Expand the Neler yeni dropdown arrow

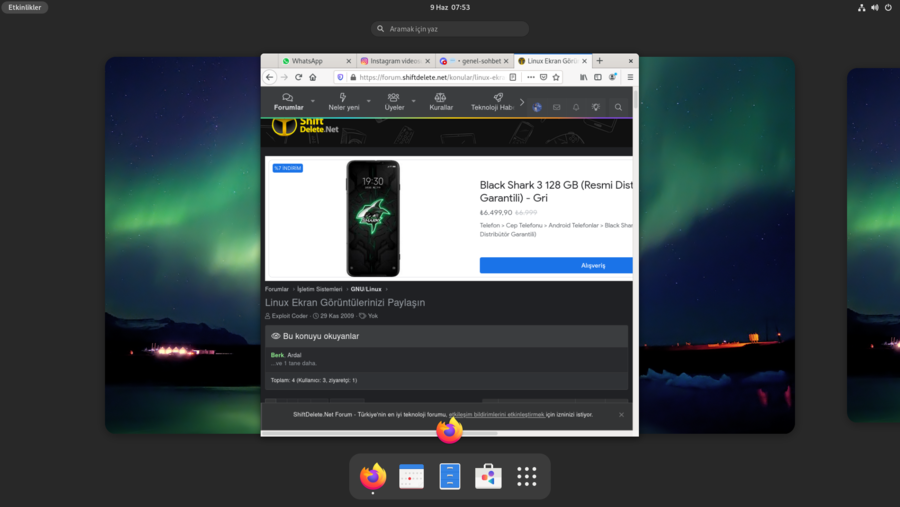368,102
